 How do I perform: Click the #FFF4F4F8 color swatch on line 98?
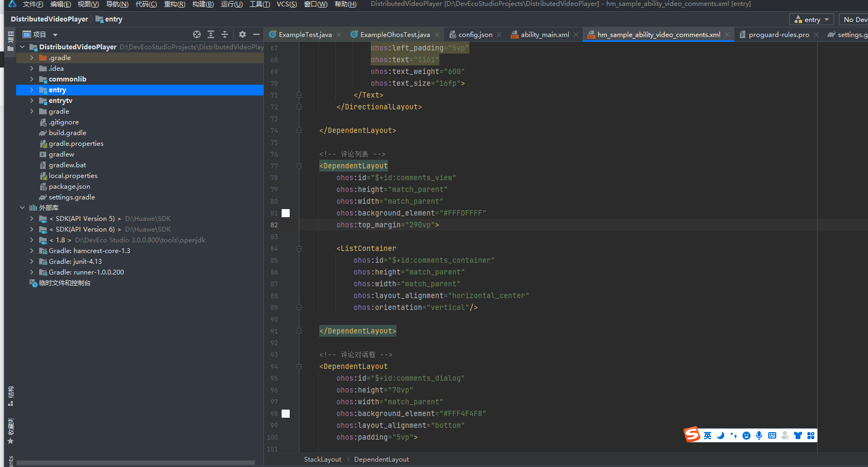[285, 413]
